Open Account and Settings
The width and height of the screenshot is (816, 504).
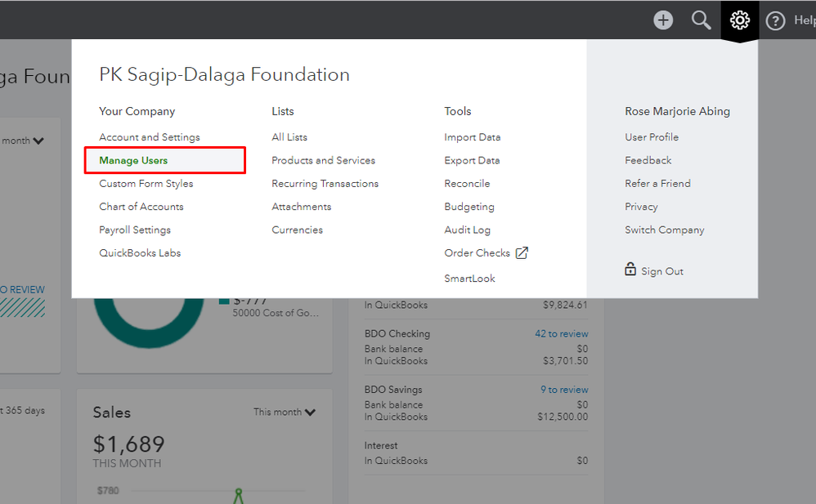pyautogui.click(x=150, y=137)
